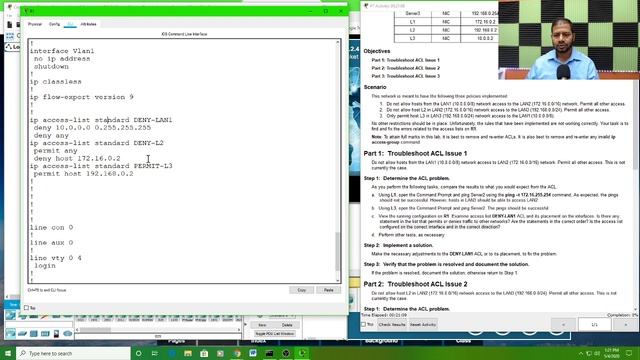Image resolution: width=640 pixels, height=360 pixels.
Task: Open the Notification Center icon
Action: click(629, 353)
